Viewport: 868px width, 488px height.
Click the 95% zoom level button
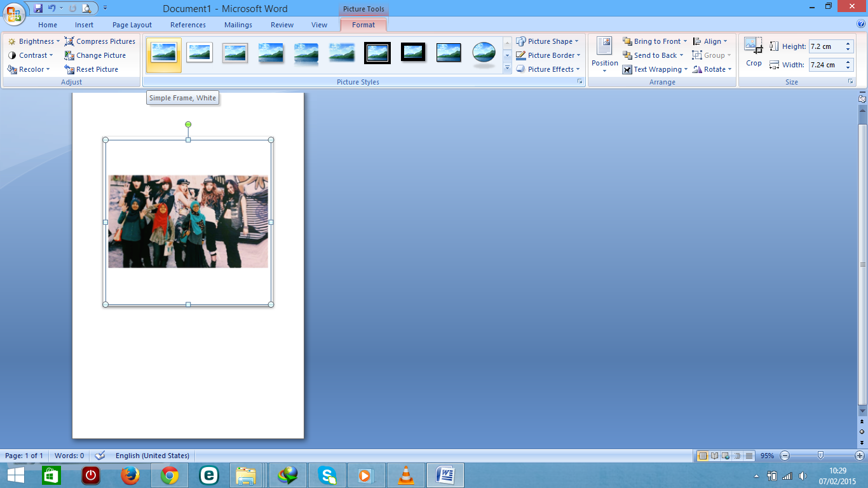click(x=767, y=456)
